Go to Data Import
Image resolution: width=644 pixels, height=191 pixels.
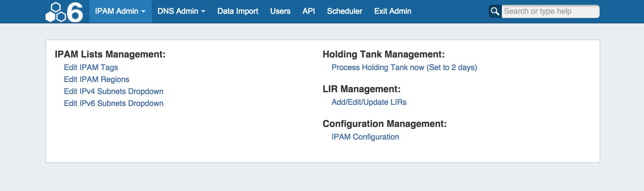click(x=238, y=11)
